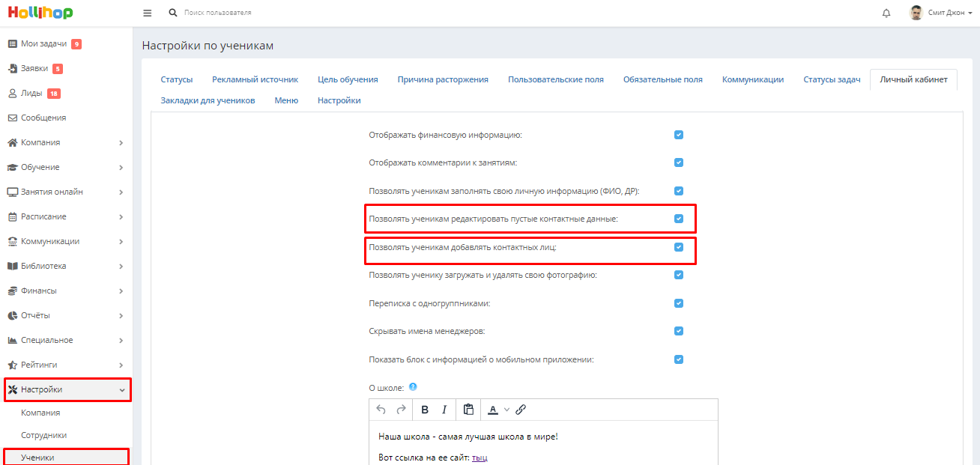Image resolution: width=980 pixels, height=465 pixels.
Task: Click the Расписание calendar icon
Action: pos(12,216)
